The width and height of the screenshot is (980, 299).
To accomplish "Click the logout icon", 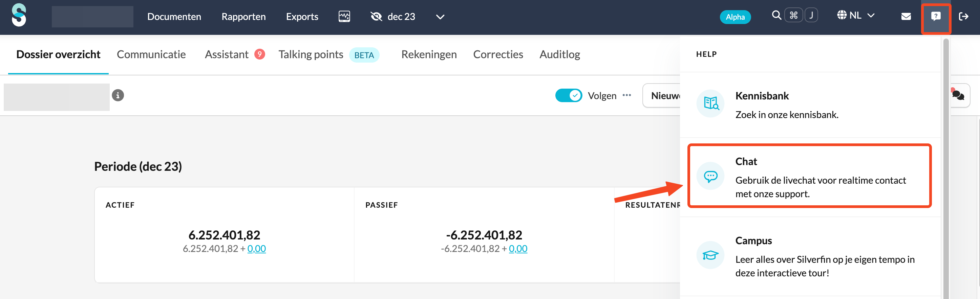I will click(x=963, y=16).
